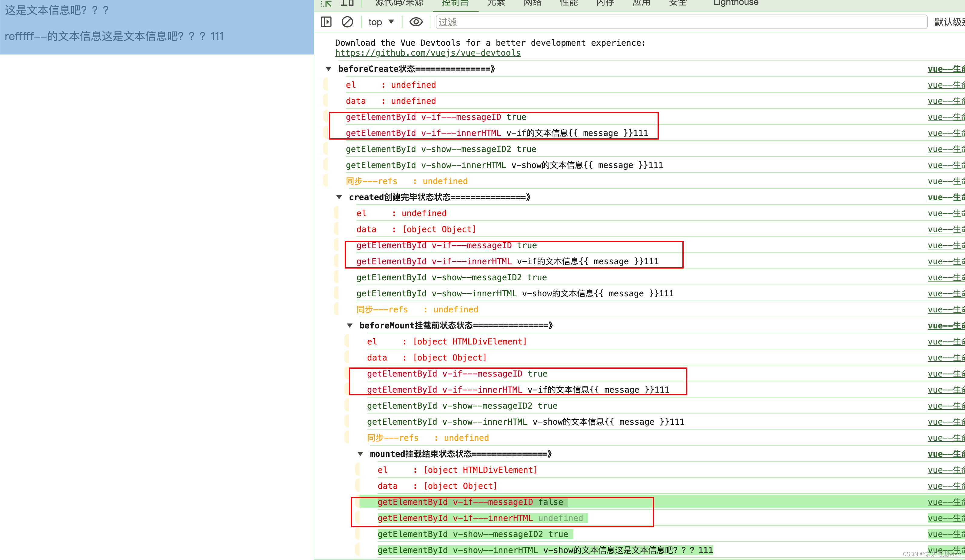This screenshot has width=965, height=560.
Task: Open the 元素 tab
Action: point(496,3)
